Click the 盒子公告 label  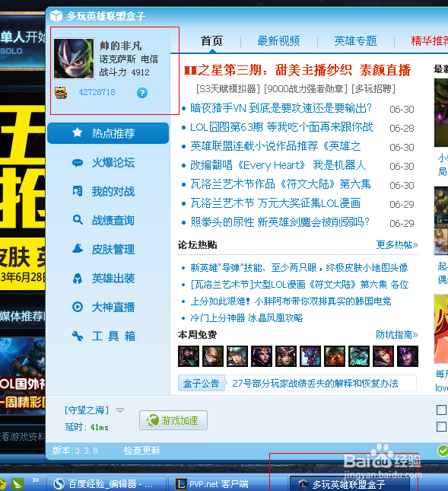coord(201,383)
